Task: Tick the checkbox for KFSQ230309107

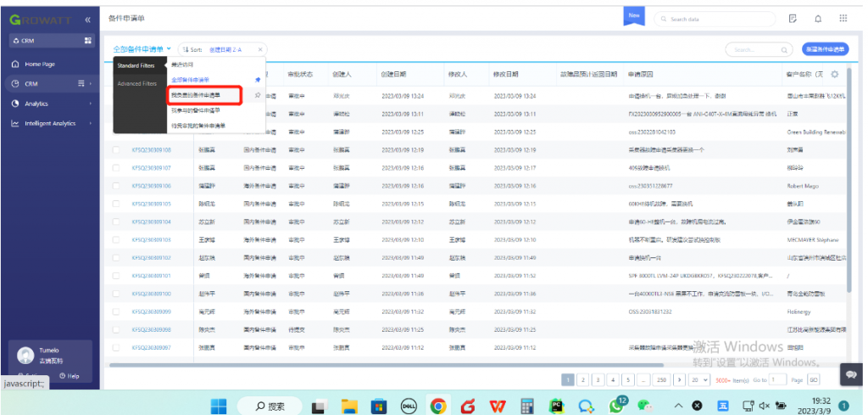Action: pyautogui.click(x=115, y=167)
